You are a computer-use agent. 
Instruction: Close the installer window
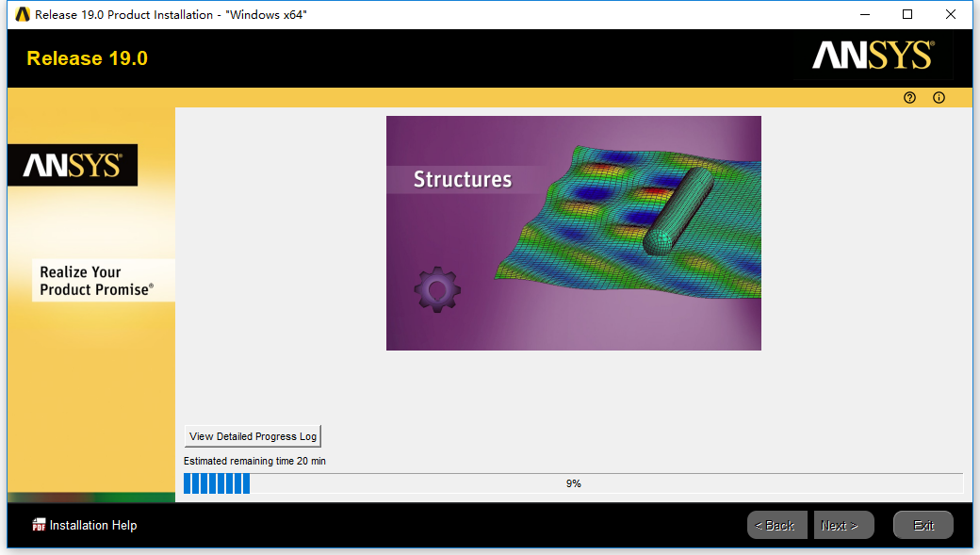(x=951, y=14)
